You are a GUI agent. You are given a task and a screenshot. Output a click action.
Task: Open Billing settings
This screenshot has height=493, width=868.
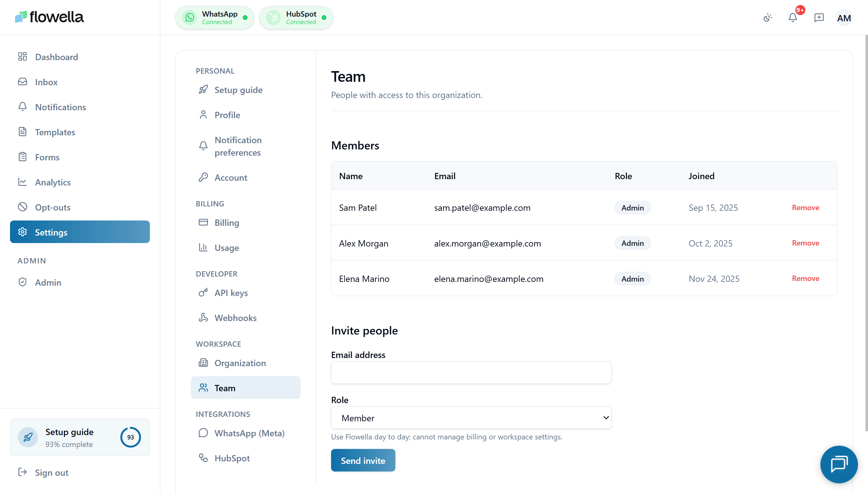click(245, 222)
